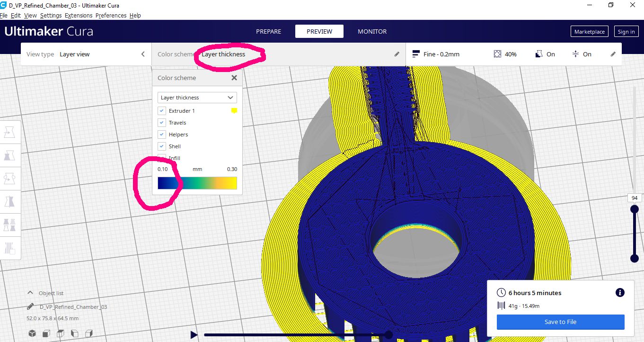Click the Extruder 1 yellow color swatch
Image resolution: width=644 pixels, height=342 pixels.
pos(234,110)
